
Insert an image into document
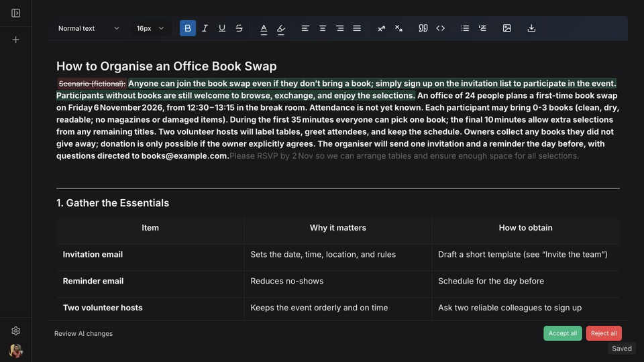click(507, 28)
